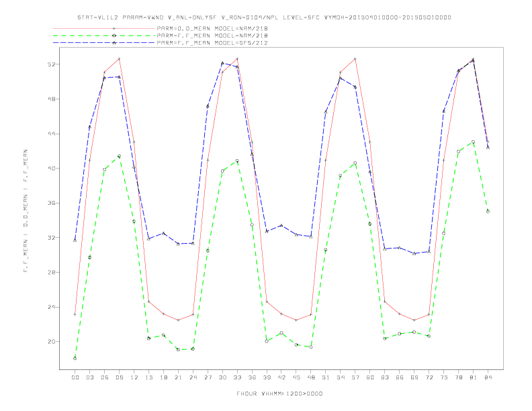Click x-axis tick label 03
The image size is (532, 411).
coord(89,377)
